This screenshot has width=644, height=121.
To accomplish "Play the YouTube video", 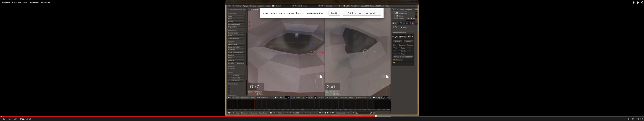I will [4, 119].
